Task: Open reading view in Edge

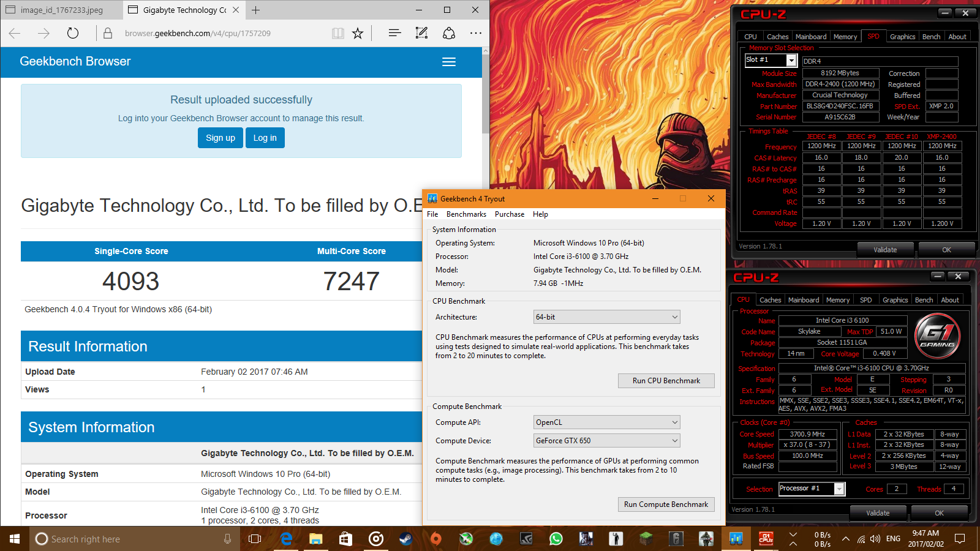Action: coord(338,33)
